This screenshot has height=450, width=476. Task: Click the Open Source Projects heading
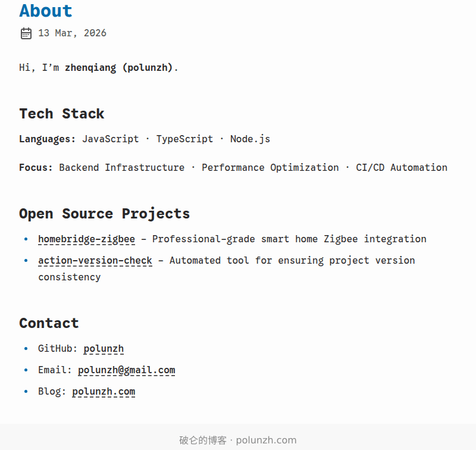coord(104,214)
